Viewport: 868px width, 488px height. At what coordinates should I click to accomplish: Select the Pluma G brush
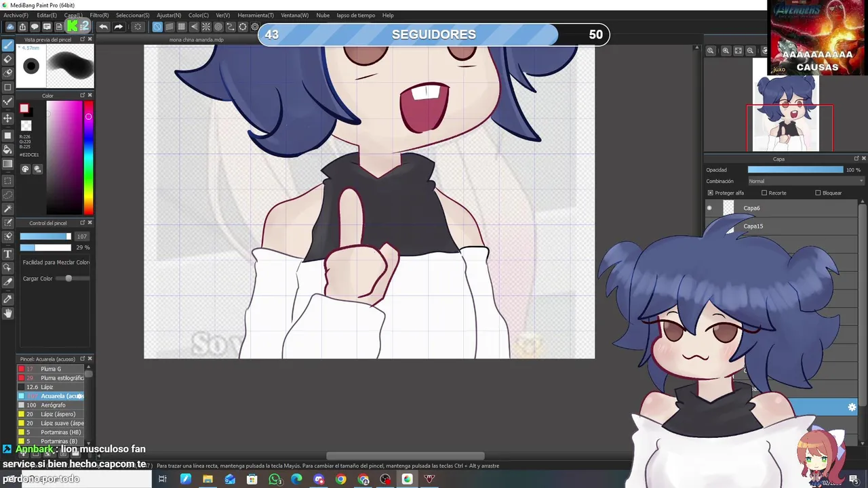(x=51, y=369)
